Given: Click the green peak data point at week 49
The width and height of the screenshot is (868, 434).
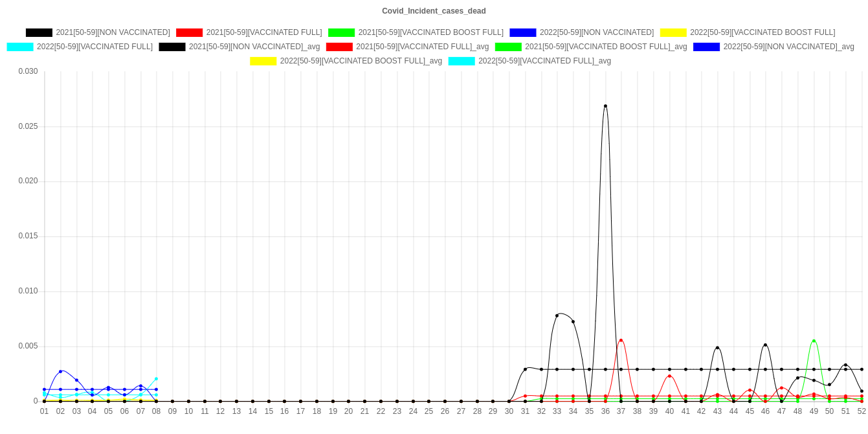Looking at the screenshot, I should pos(814,341).
